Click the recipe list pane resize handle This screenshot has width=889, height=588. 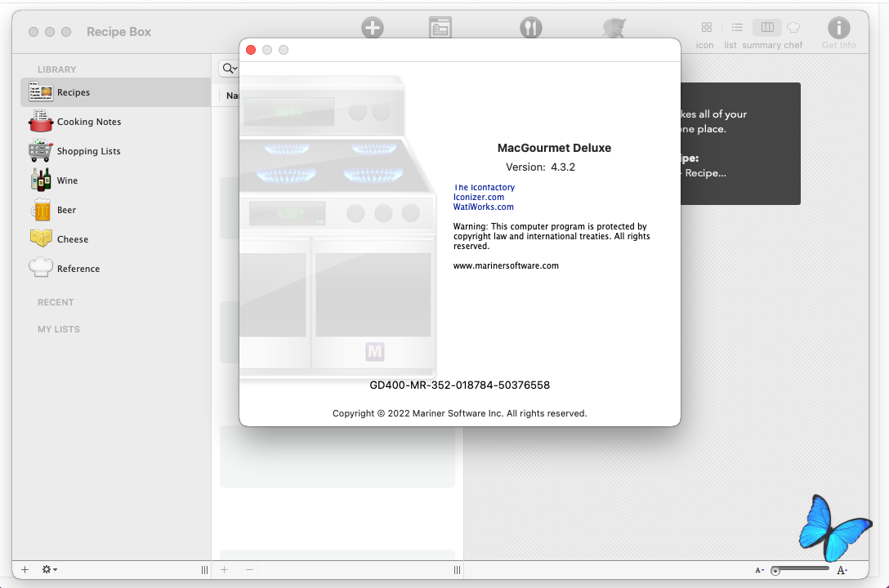(x=457, y=570)
